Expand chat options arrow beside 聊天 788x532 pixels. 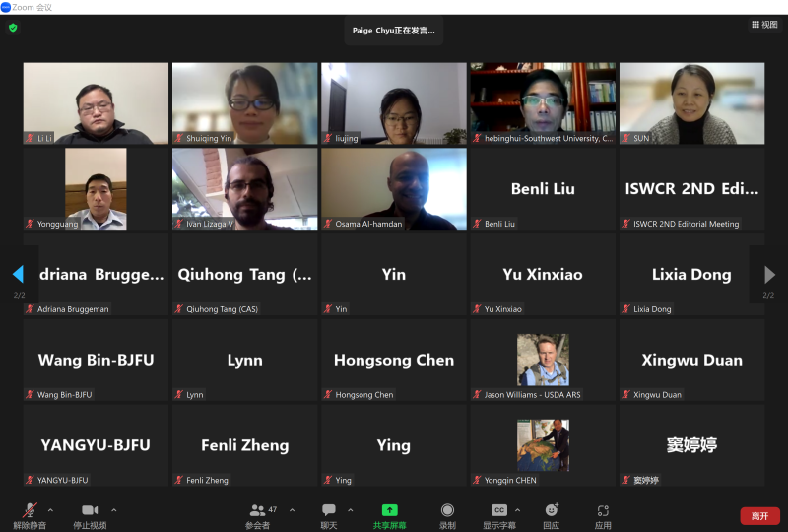tap(351, 510)
